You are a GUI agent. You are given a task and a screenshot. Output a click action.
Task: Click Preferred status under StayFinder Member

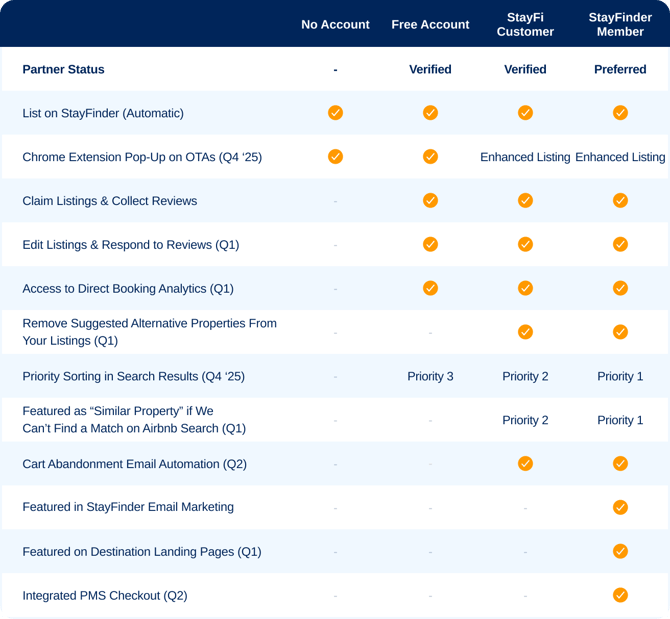click(620, 69)
